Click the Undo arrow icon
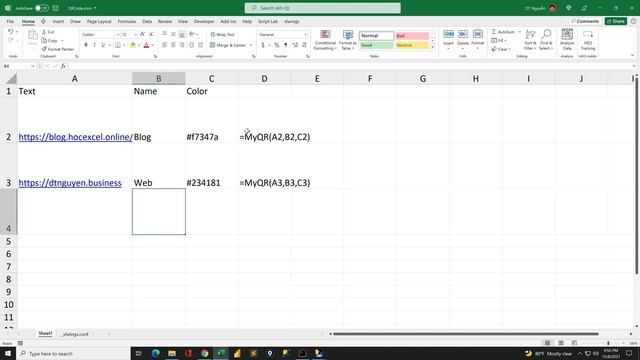640x360 pixels. (x=11, y=31)
